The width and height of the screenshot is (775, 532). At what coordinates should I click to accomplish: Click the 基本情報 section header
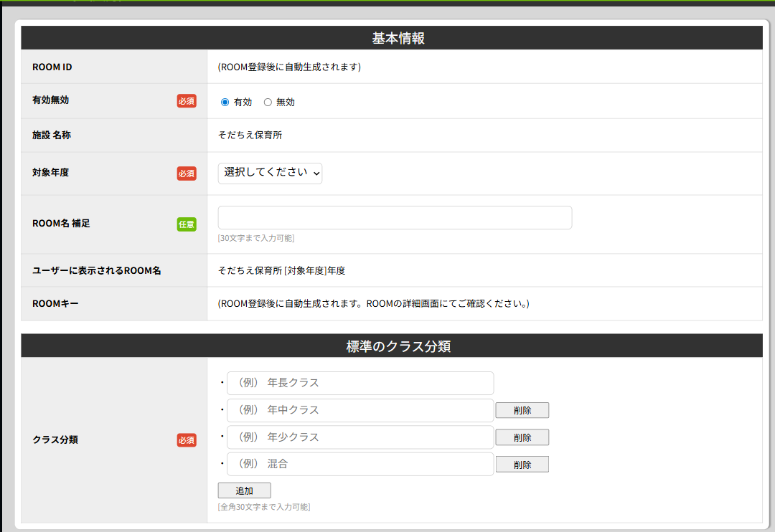[x=398, y=39]
